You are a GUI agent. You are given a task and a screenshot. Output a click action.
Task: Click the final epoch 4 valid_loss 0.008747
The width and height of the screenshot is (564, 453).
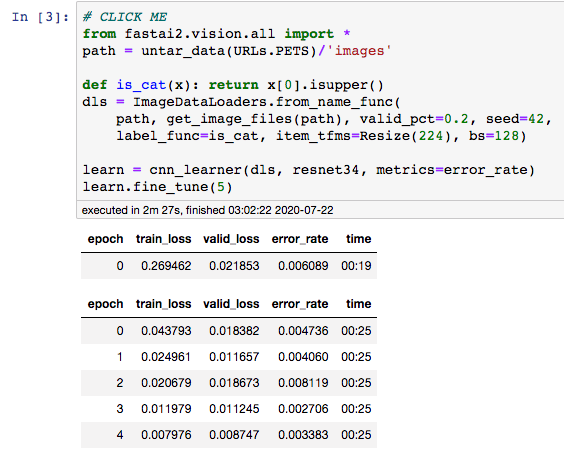tap(234, 435)
